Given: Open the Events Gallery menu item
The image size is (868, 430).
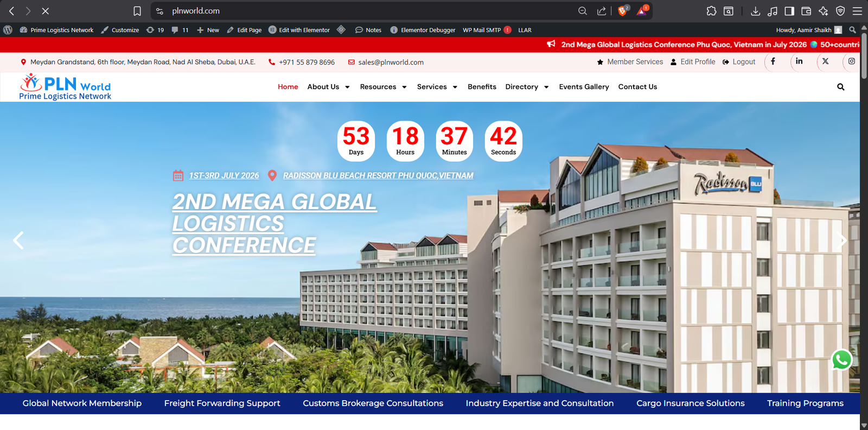Looking at the screenshot, I should click(x=584, y=87).
